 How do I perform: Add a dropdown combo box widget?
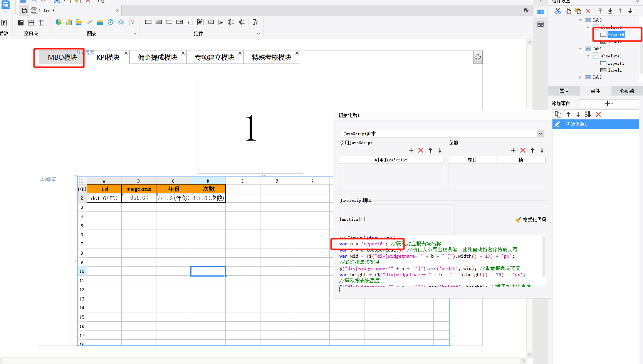[x=180, y=22]
